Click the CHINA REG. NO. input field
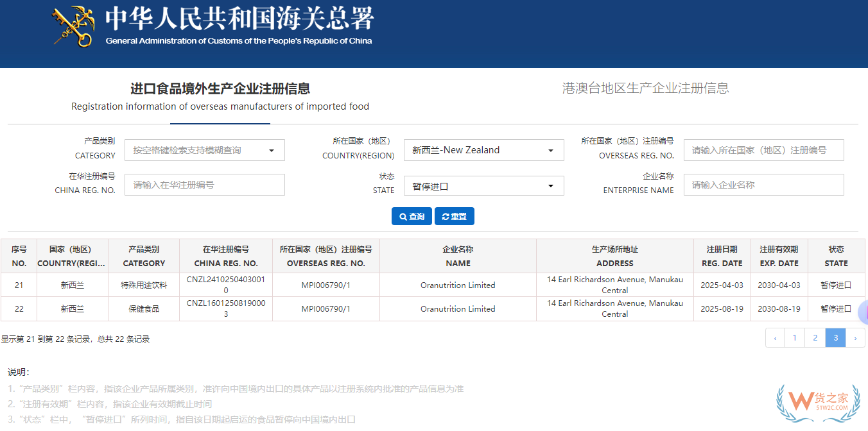The image size is (868, 431). pyautogui.click(x=205, y=185)
